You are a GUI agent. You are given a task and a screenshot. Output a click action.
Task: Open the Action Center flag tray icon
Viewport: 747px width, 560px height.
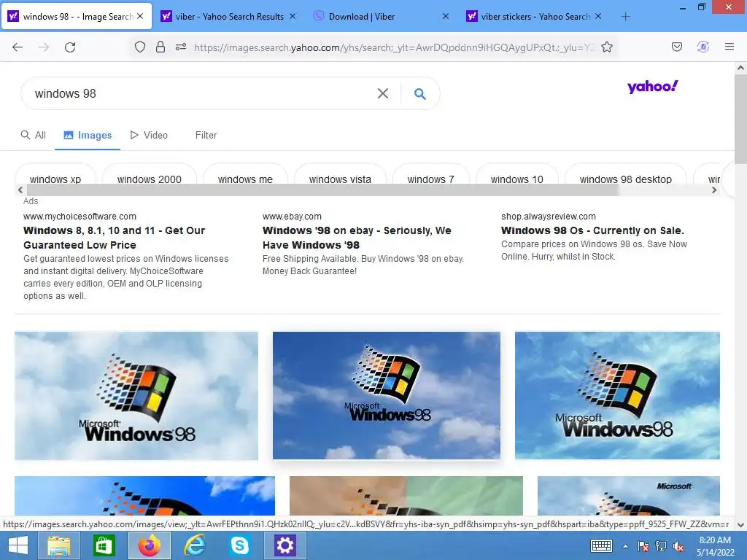coord(643,547)
